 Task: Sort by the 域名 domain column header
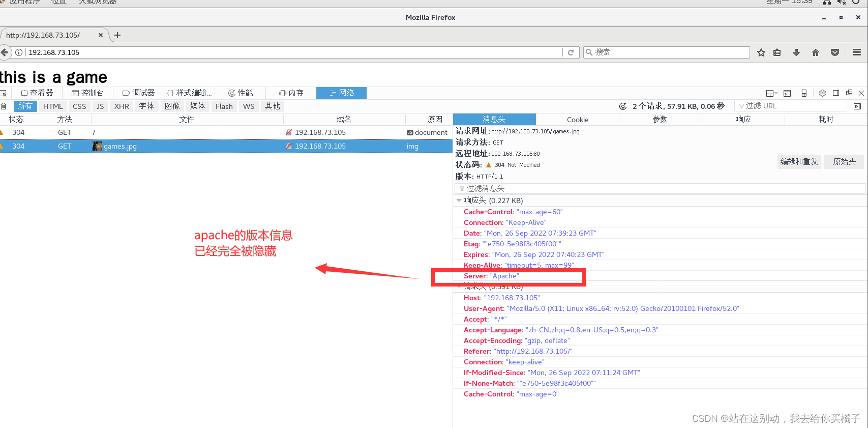tap(344, 119)
